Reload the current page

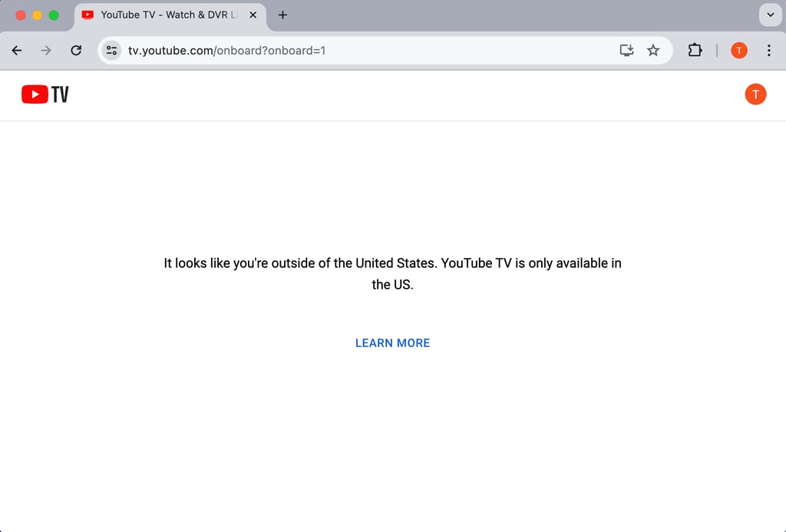[x=76, y=50]
